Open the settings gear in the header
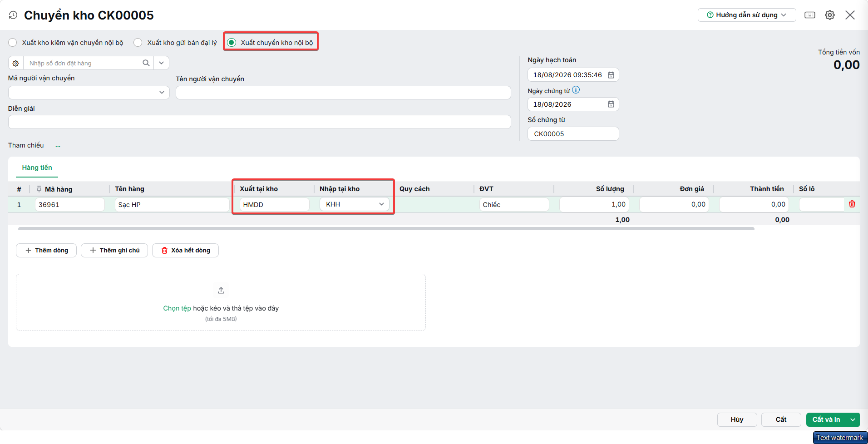This screenshot has width=868, height=444. coord(830,15)
